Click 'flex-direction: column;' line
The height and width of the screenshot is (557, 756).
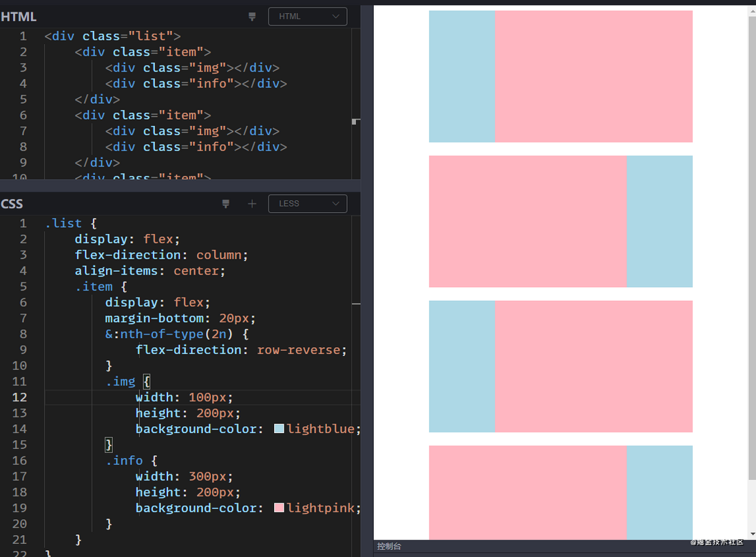click(x=161, y=255)
